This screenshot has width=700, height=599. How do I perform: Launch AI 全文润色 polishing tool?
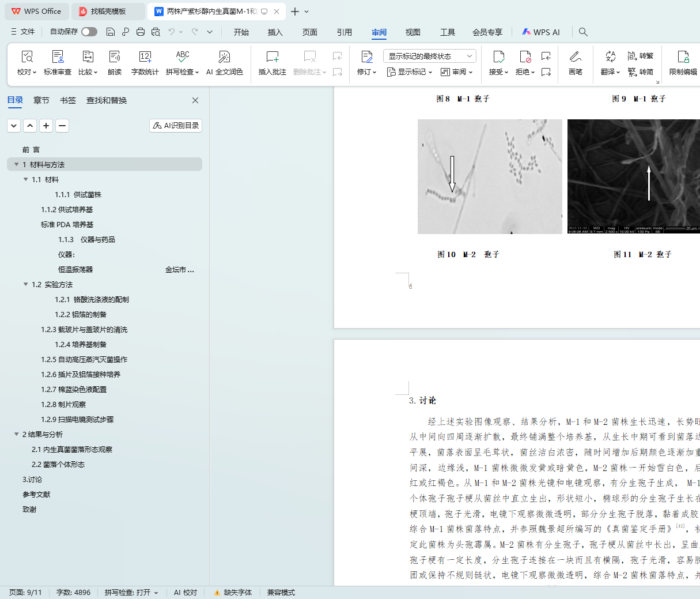[224, 57]
